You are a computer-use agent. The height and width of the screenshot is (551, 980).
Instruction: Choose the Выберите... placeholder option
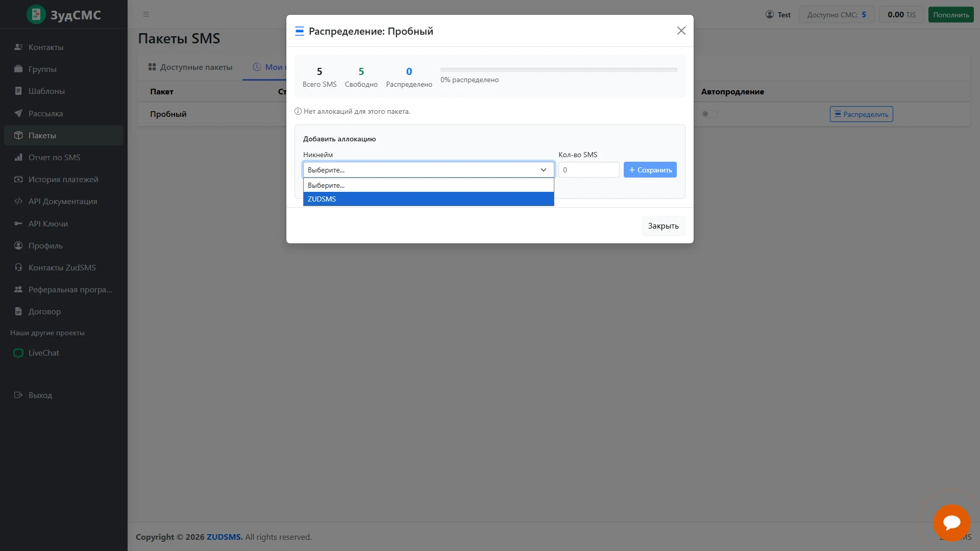click(429, 185)
